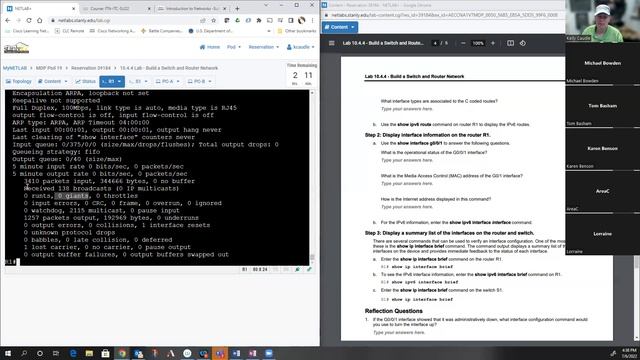Launch Microsoft Edge from the taskbar
The width and height of the screenshot is (640, 360).
pos(73,353)
